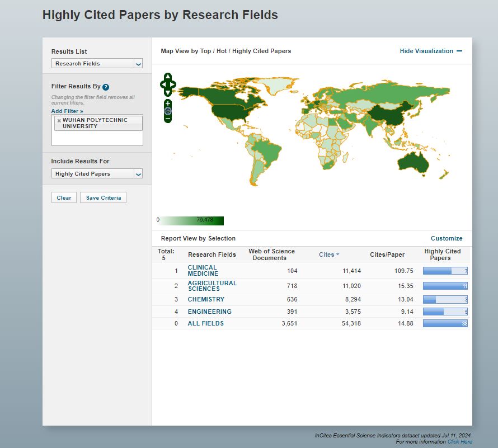Open the ALL FIELDS row link
This screenshot has height=448, width=498.
[x=206, y=323]
